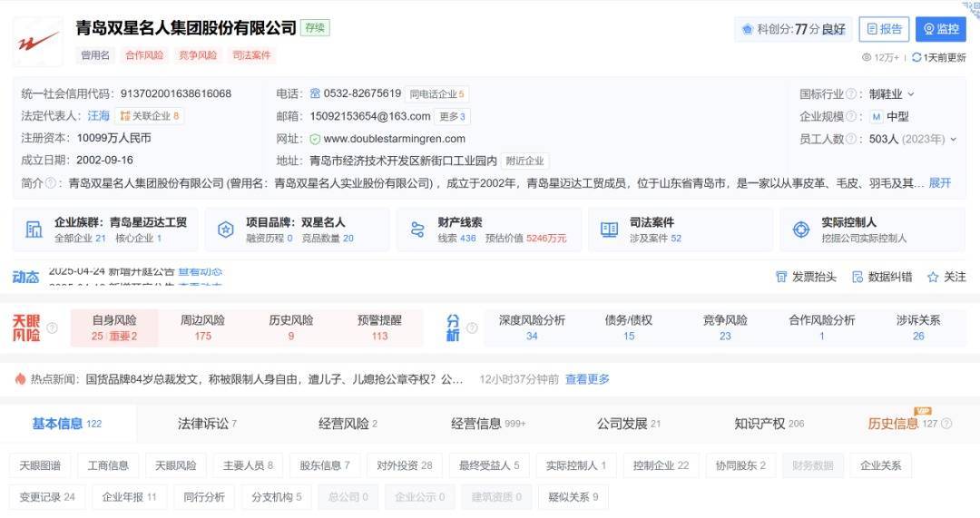This screenshot has height=518, width=980.
Task: Click the 工商信息 sub-tab
Action: pos(107,465)
